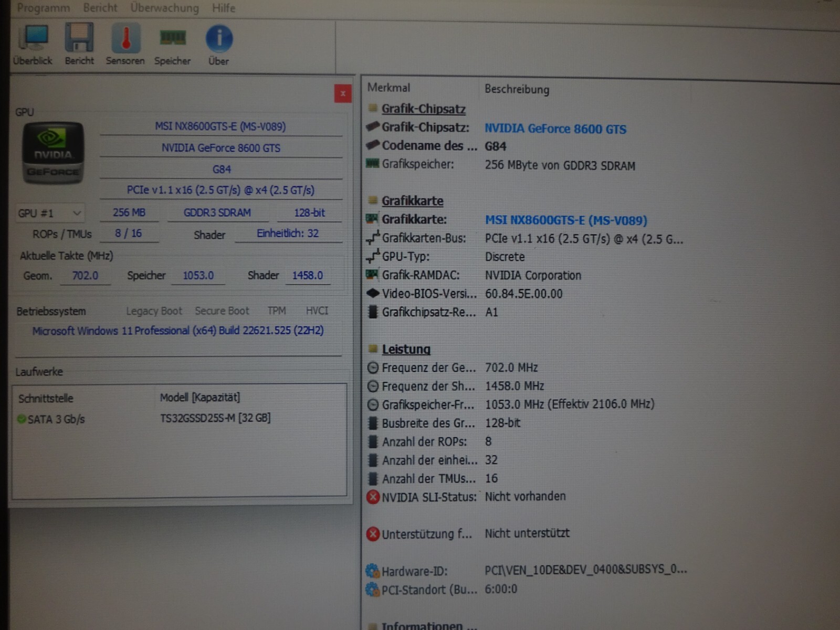840x630 pixels.
Task: Click the PCI-Standort gear icon
Action: click(372, 589)
